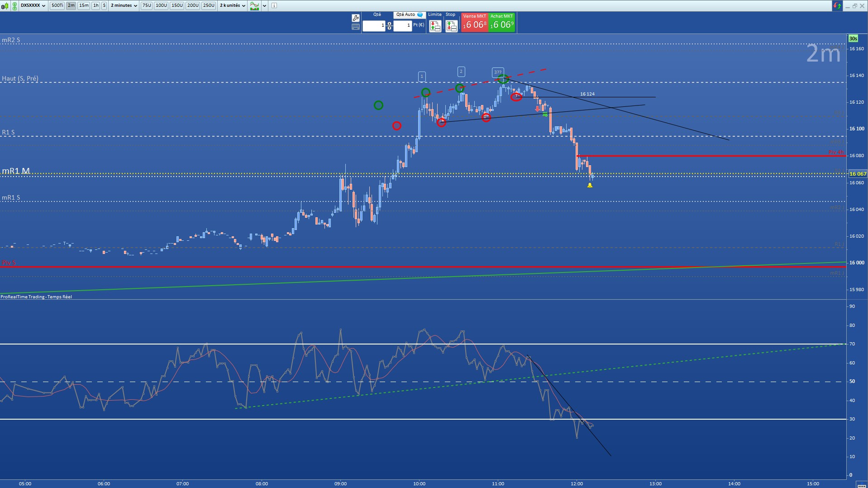Image resolution: width=868 pixels, height=488 pixels.
Task: Switch to the 15m timeframe
Action: click(84, 5)
